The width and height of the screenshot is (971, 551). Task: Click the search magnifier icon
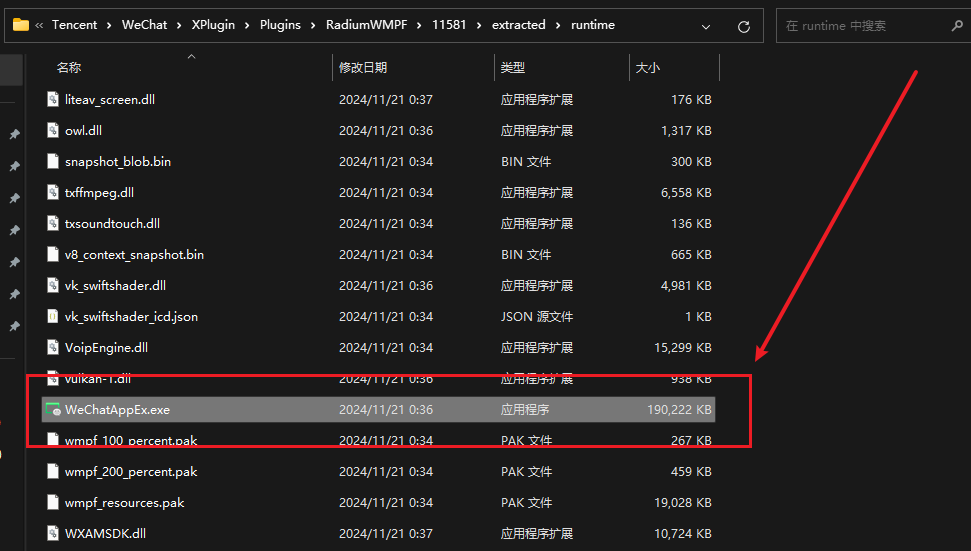956,25
